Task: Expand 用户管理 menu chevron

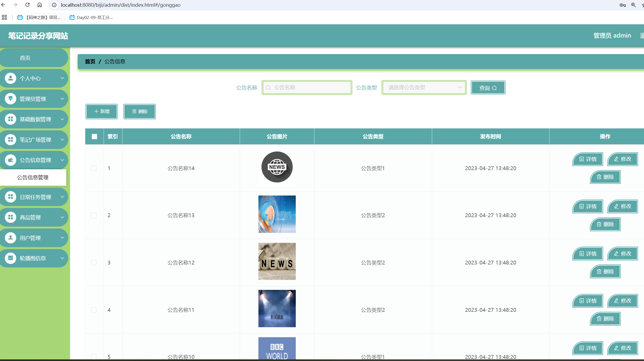Action: (x=62, y=238)
